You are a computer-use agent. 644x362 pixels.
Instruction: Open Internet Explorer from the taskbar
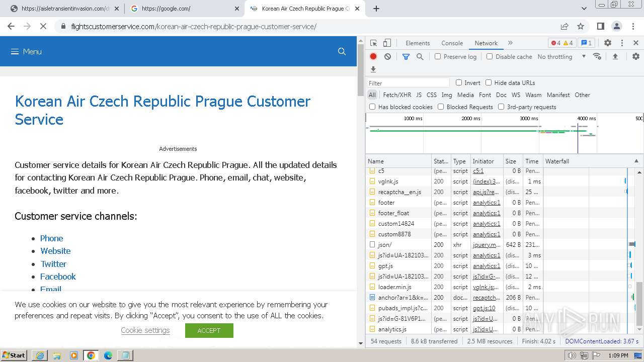coord(39,355)
